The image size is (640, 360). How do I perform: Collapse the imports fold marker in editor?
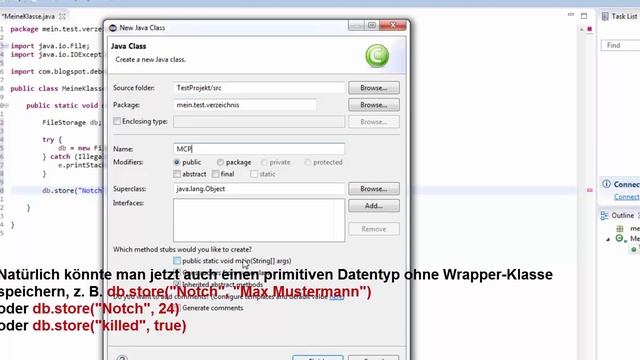point(5,46)
